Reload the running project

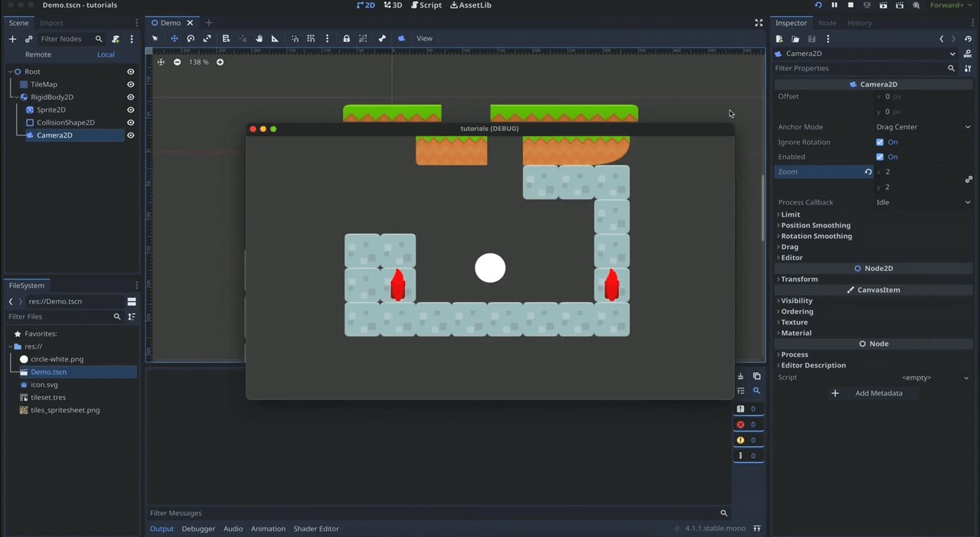click(x=818, y=5)
